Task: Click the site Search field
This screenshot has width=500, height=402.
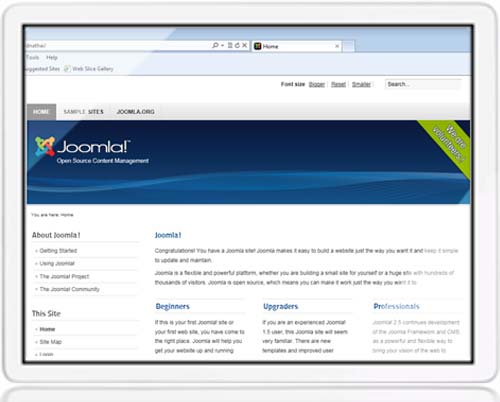Action: 423,84
